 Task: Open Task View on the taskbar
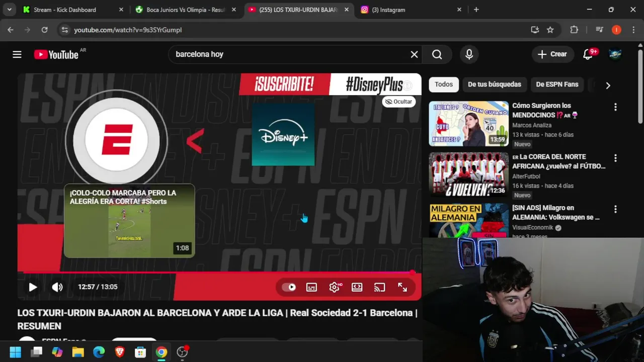(x=37, y=352)
